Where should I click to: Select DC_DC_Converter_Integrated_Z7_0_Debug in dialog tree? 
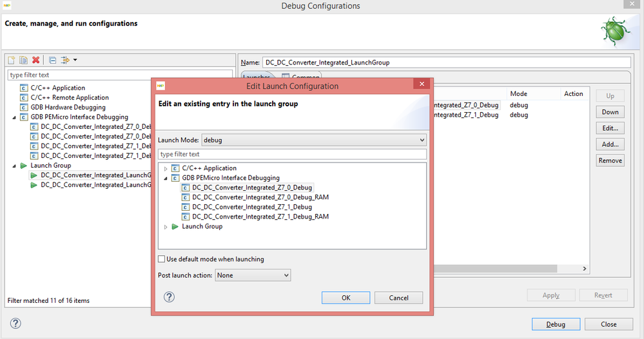(x=252, y=188)
